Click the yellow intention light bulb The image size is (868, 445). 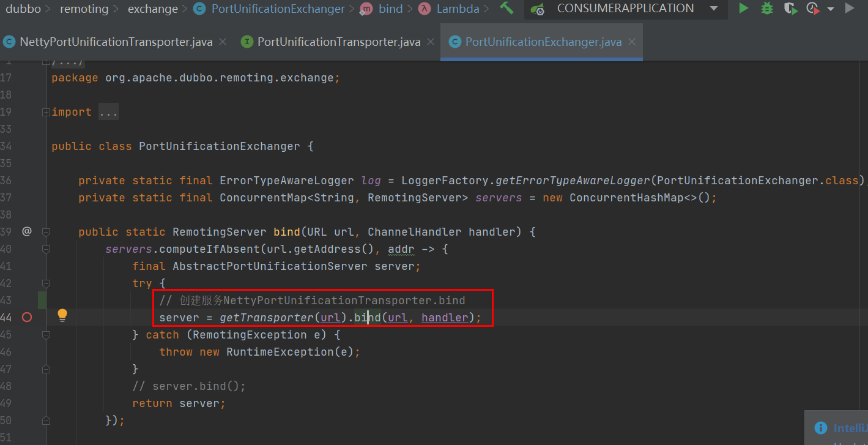(x=62, y=315)
